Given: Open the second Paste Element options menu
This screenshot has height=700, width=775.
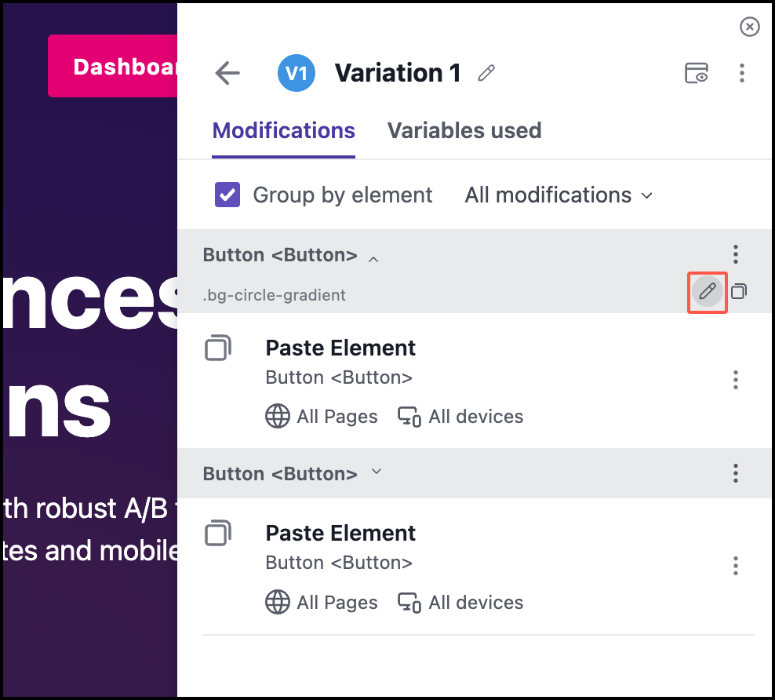Looking at the screenshot, I should pos(735,566).
